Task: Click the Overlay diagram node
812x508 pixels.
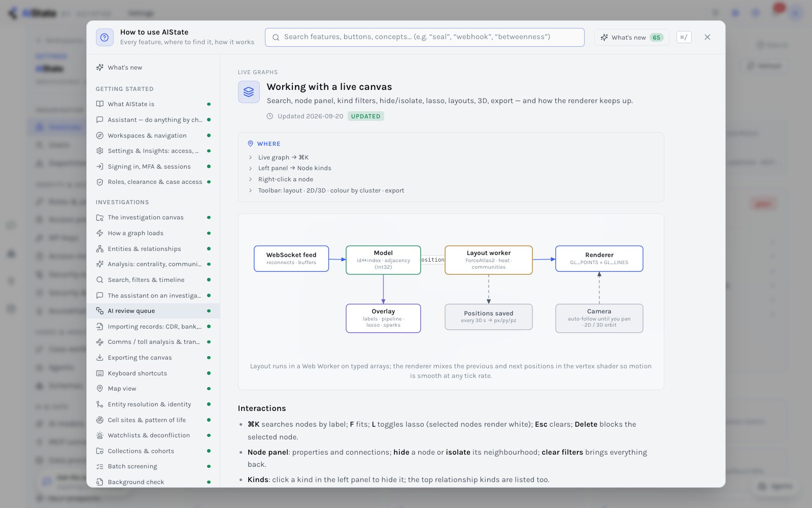Action: (x=383, y=319)
